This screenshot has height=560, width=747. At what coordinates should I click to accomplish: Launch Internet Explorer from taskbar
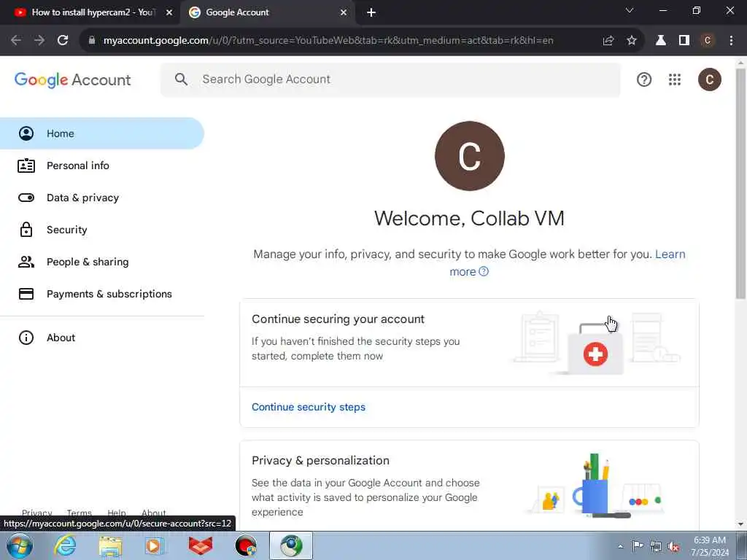pyautogui.click(x=65, y=546)
